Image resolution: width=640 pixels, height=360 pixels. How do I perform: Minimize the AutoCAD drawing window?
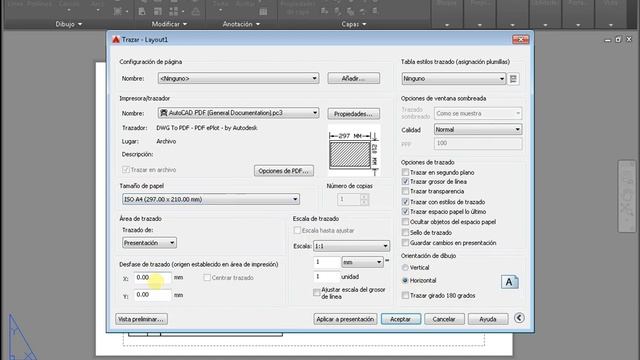pyautogui.click(x=607, y=40)
